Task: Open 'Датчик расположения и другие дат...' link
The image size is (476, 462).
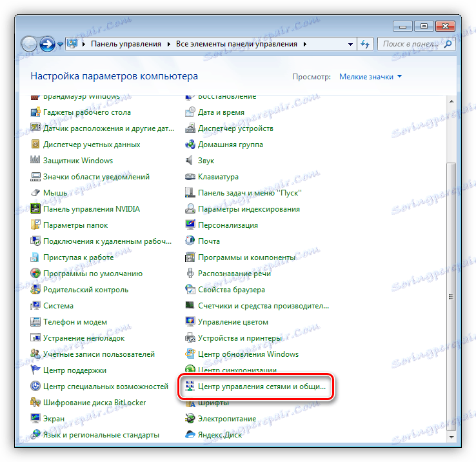Action: 108,128
